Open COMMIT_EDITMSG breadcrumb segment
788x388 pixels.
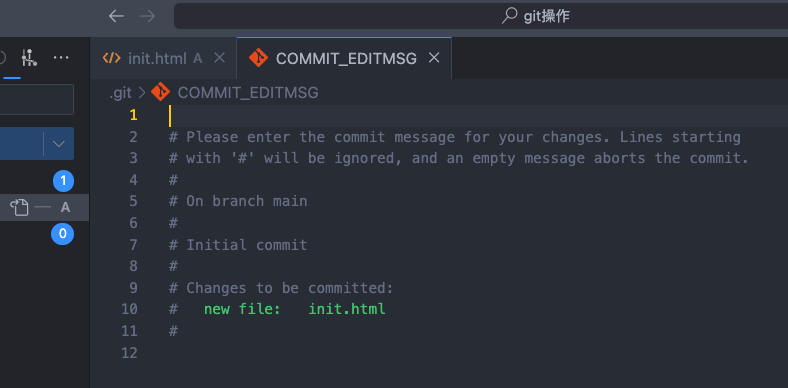click(248, 93)
